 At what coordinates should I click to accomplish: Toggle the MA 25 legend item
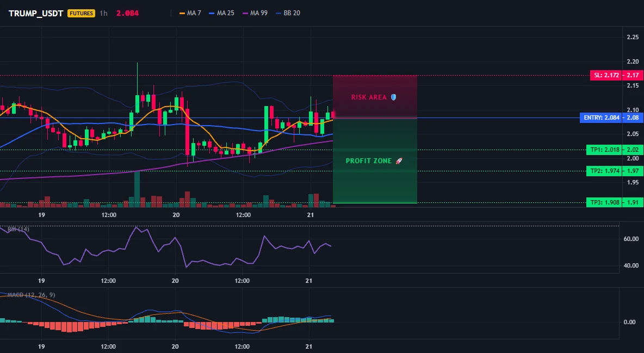point(221,13)
